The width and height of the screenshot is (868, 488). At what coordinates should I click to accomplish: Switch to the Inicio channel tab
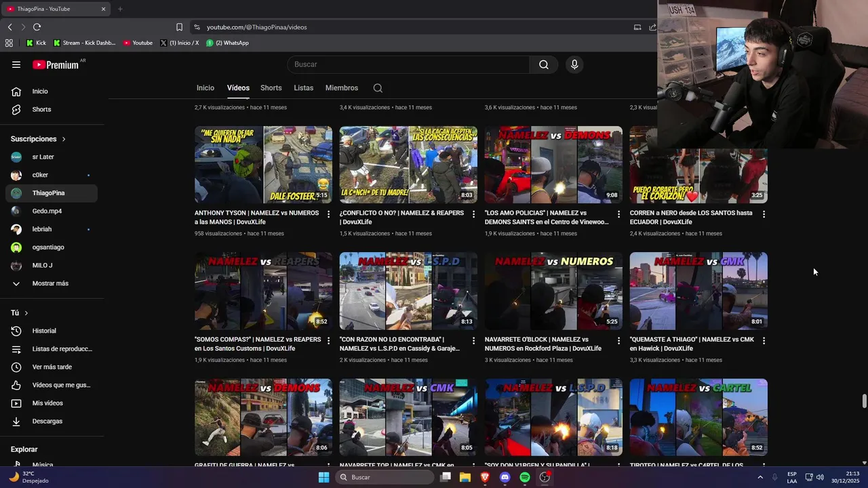205,88
